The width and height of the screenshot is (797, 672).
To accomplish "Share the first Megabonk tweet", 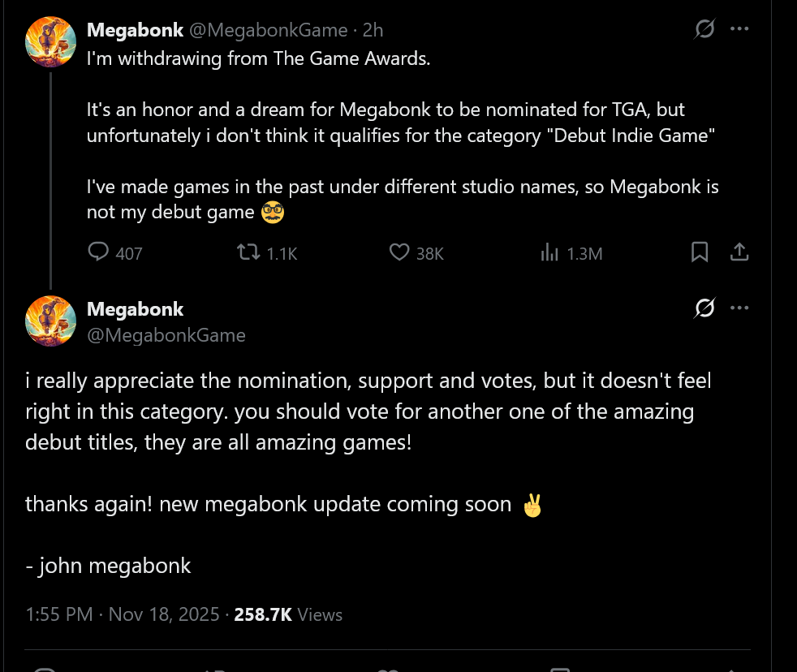I will coord(739,252).
